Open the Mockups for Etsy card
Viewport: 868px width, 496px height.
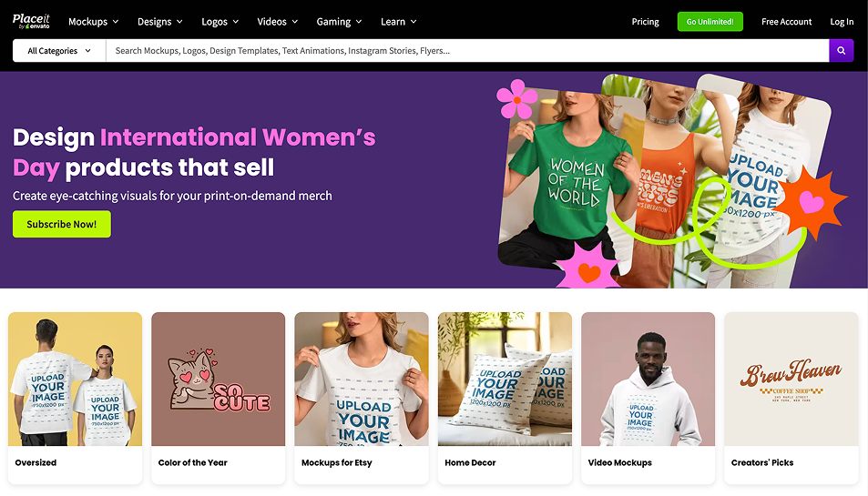coord(361,380)
